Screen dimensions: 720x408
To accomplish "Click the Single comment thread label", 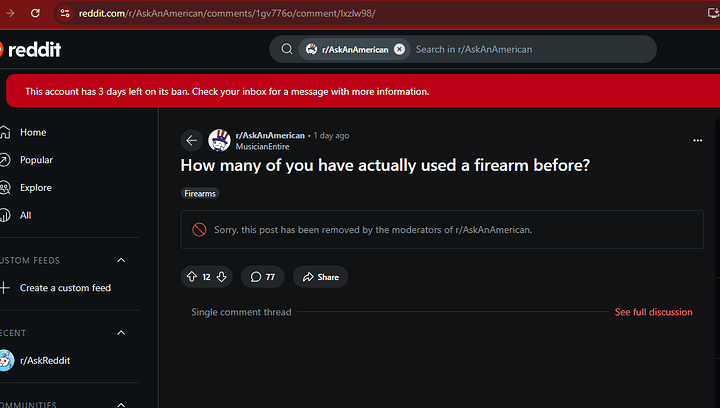I will click(x=241, y=312).
